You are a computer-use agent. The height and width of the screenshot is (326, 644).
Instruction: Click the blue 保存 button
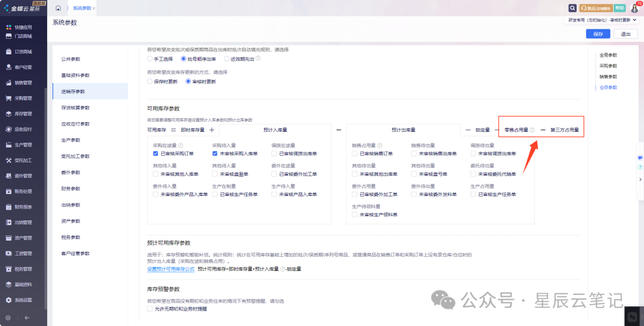pos(598,34)
